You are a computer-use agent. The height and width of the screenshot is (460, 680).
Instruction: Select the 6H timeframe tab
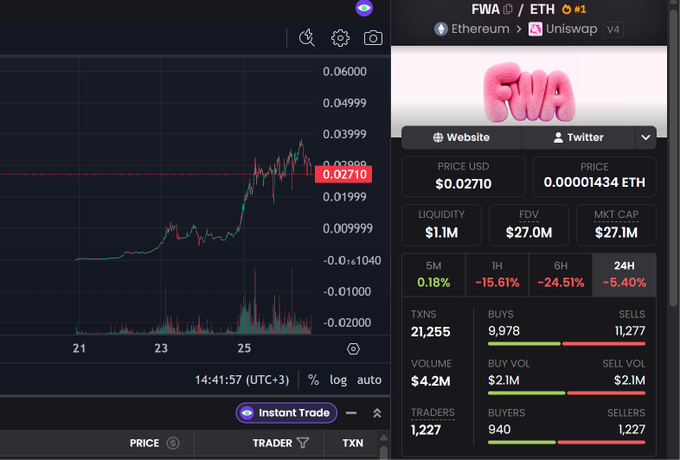click(560, 275)
